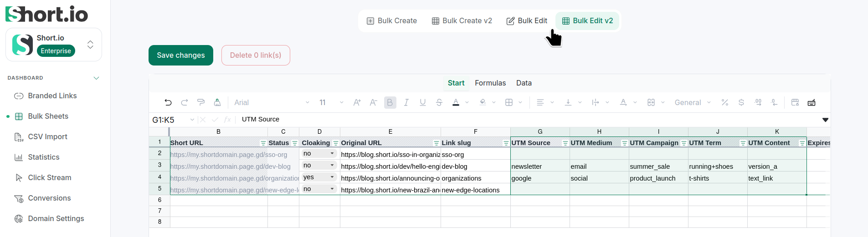Click the percent format icon

[x=725, y=102]
